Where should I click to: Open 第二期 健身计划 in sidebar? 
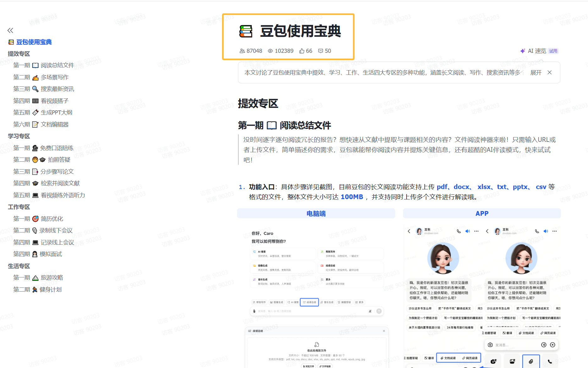[37, 290]
